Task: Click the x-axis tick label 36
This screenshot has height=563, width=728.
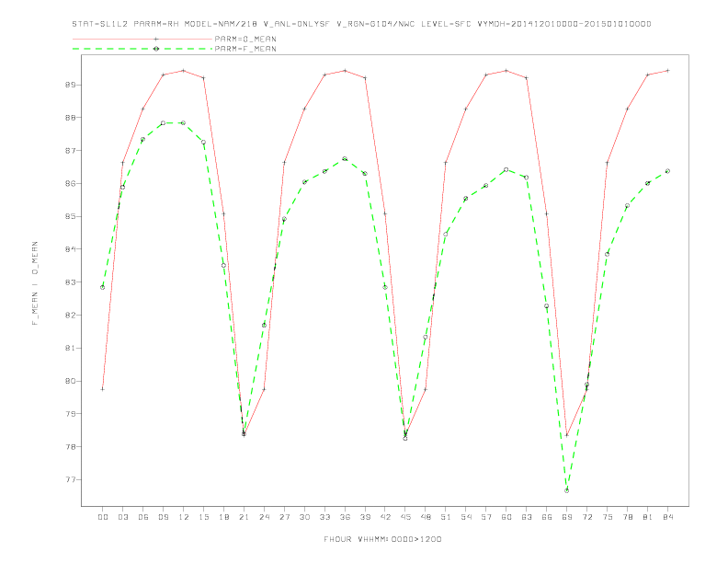Action: 345,517
